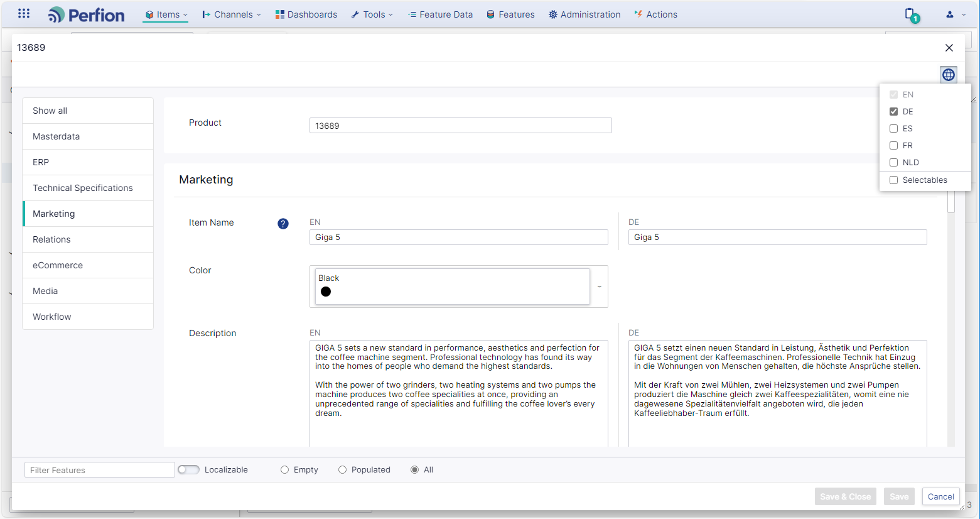Close the 13689 item dialog

click(x=949, y=48)
